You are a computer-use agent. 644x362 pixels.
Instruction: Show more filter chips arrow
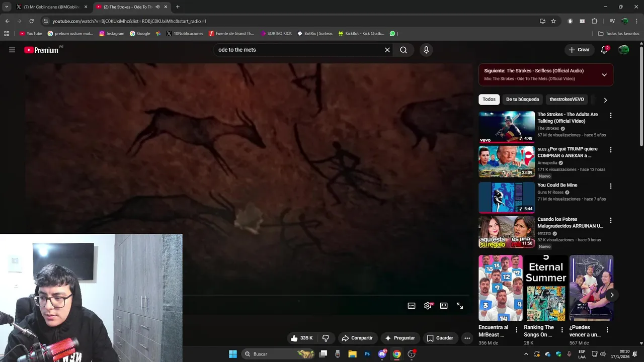click(x=605, y=100)
